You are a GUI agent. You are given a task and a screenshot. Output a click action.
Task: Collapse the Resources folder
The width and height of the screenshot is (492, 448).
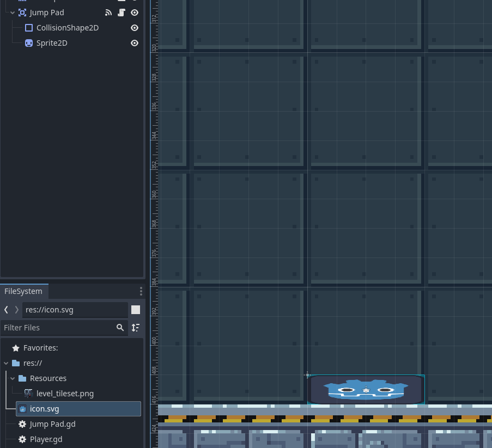click(13, 378)
